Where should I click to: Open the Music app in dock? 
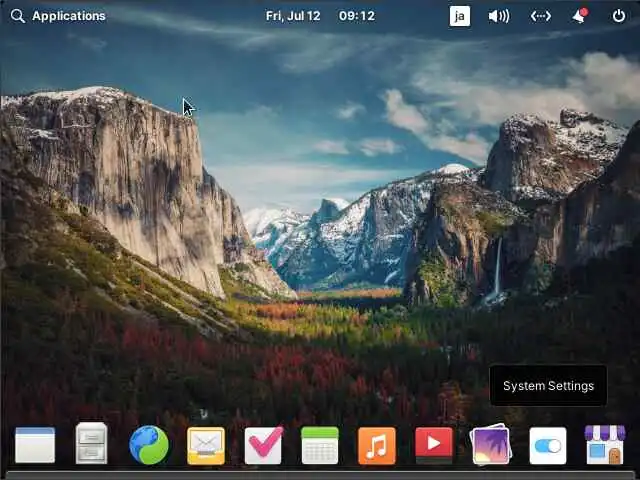point(377,446)
